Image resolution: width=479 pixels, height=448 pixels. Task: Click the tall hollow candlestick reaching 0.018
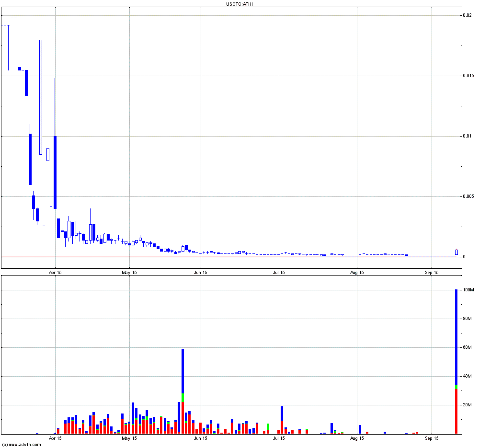coord(41,97)
